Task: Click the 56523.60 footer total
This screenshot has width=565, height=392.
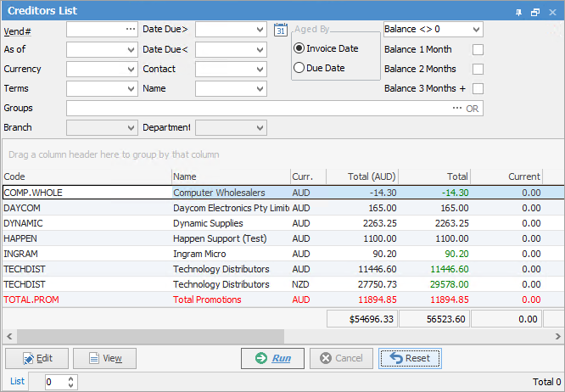Action: click(434, 319)
